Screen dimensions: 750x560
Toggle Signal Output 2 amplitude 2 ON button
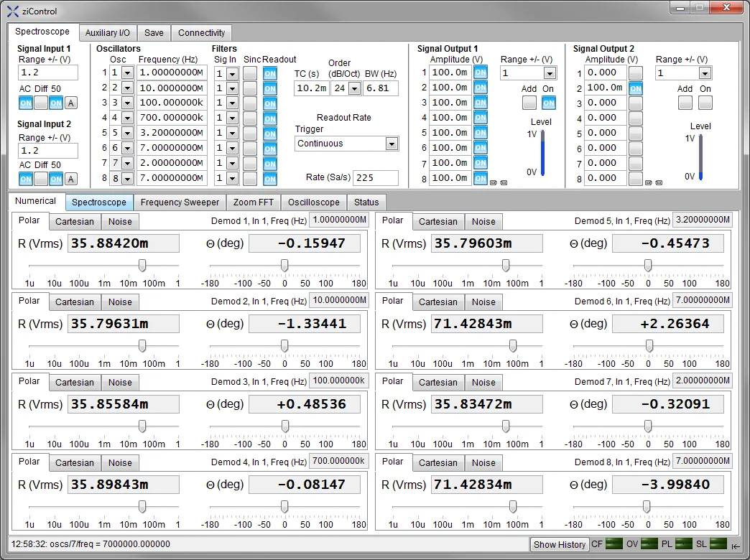[636, 88]
